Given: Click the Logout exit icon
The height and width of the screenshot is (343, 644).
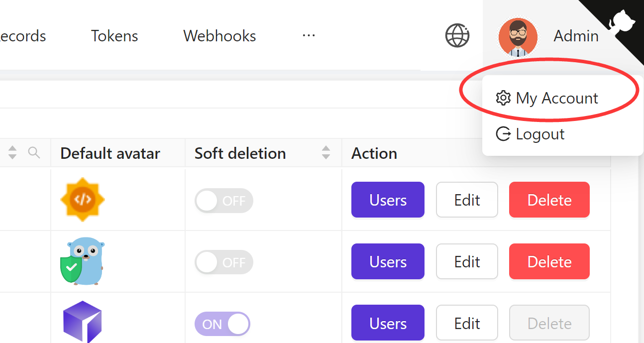Looking at the screenshot, I should (503, 133).
